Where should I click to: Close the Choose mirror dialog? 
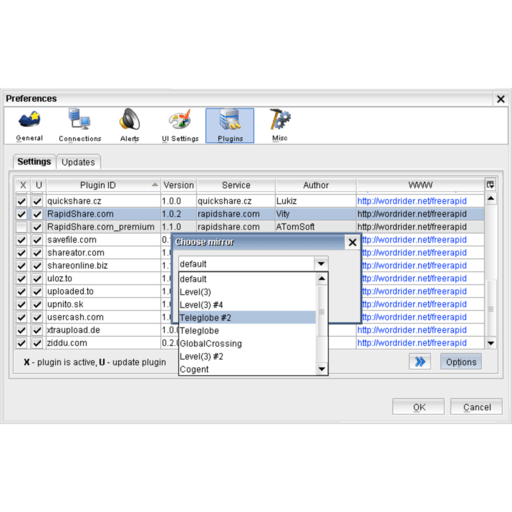[352, 242]
